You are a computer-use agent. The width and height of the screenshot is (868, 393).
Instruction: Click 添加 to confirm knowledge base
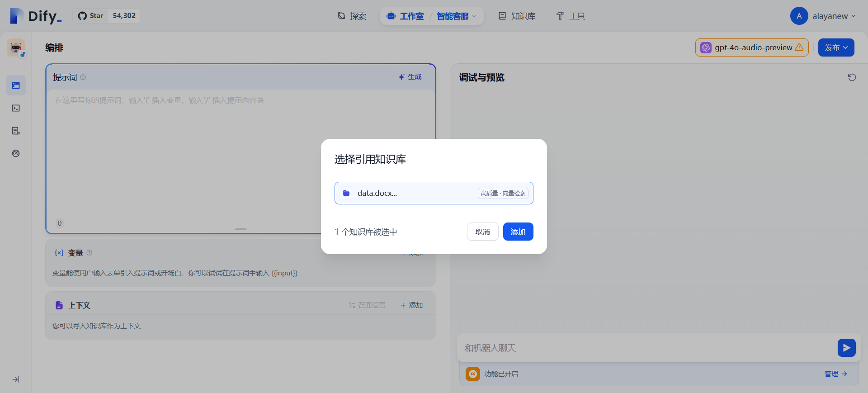click(518, 232)
